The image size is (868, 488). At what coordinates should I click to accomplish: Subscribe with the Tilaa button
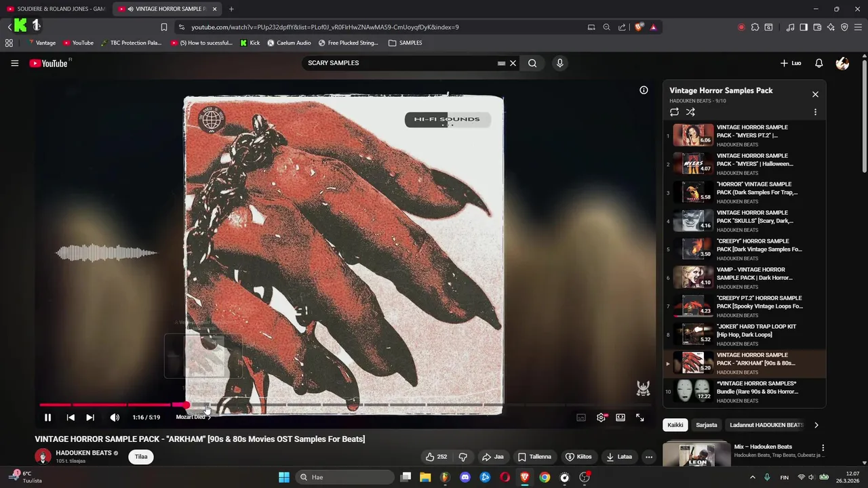[141, 457]
